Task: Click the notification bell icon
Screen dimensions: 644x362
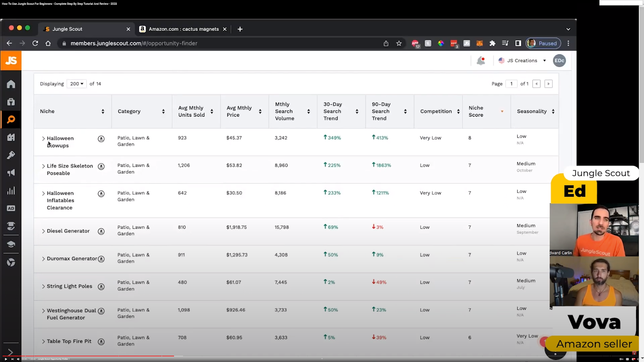Action: click(481, 61)
